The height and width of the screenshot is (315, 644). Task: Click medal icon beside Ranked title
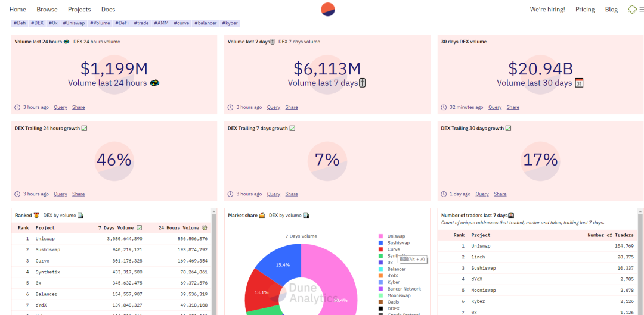[x=36, y=215]
